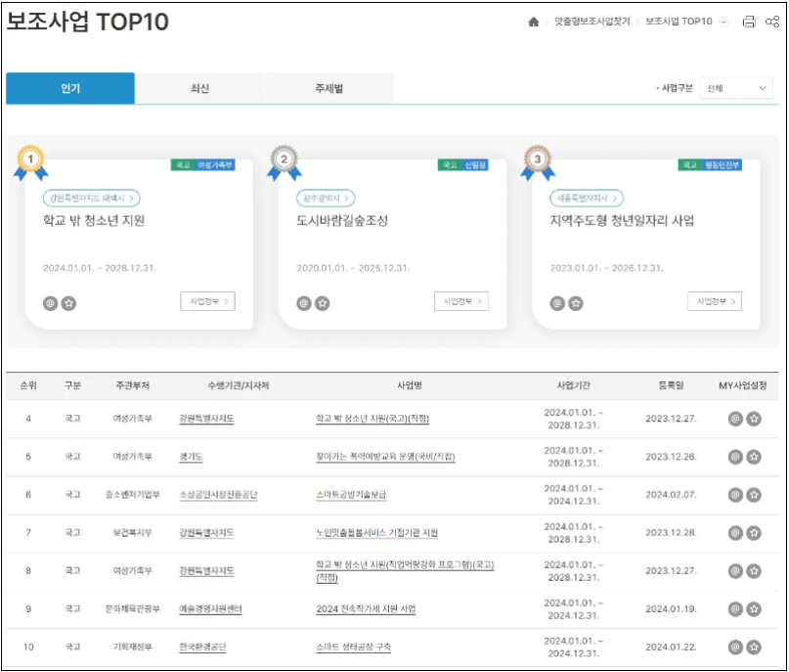Click the @ icon on 학교 밖 청소년 지원 card
Viewport: 789px width, 672px height.
50,303
